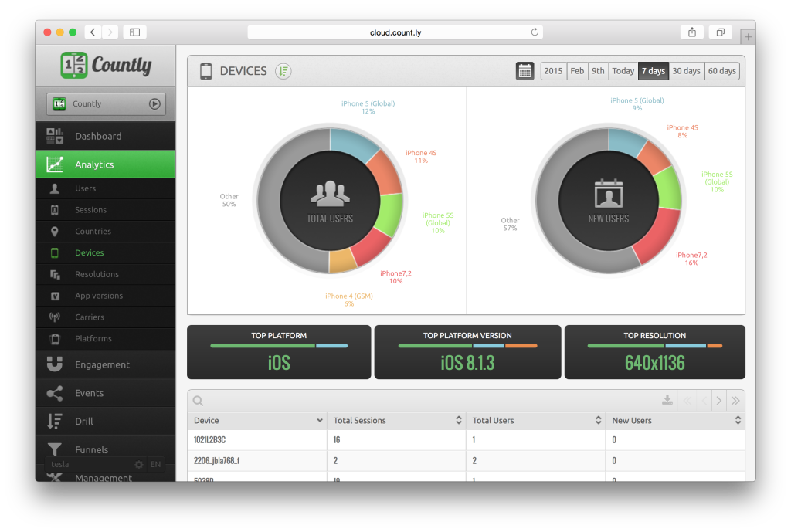791x532 pixels.
Task: Open the Countly app selector
Action: [105, 103]
